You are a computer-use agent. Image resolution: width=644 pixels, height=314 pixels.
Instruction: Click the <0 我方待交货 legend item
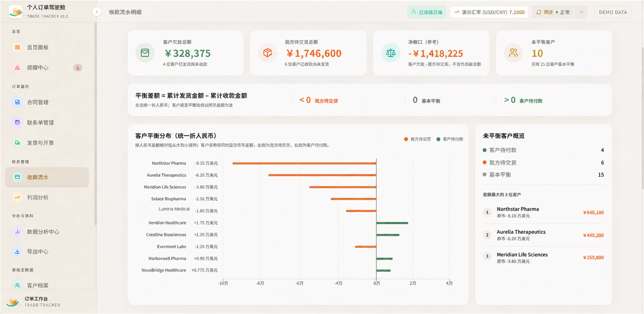click(319, 100)
